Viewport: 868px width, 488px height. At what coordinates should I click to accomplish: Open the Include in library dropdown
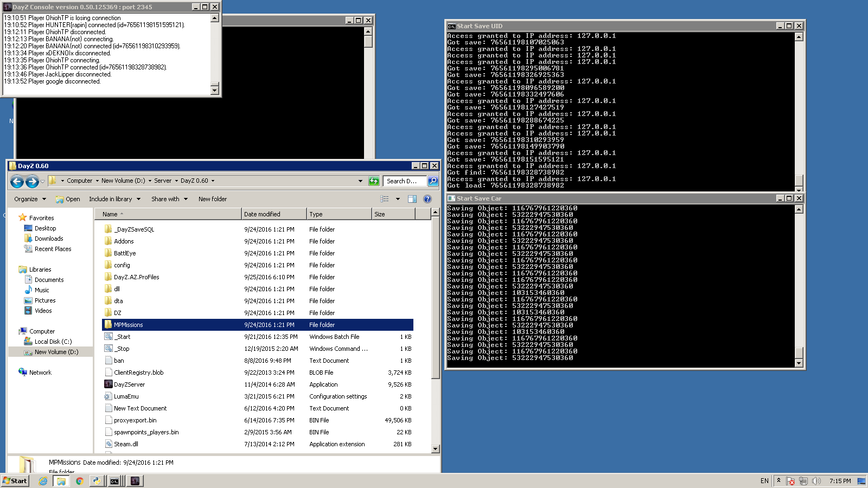pyautogui.click(x=115, y=199)
